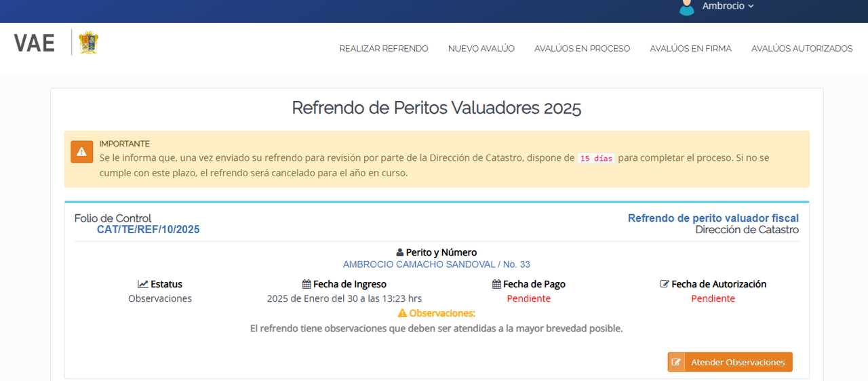Click the orange warning triangle icon
Viewport: 868px width, 381px height.
point(82,152)
